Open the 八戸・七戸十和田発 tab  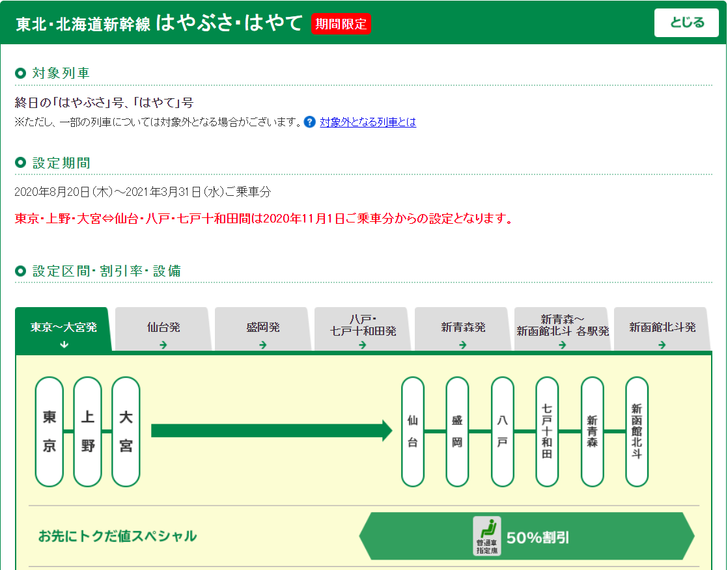coord(363,329)
